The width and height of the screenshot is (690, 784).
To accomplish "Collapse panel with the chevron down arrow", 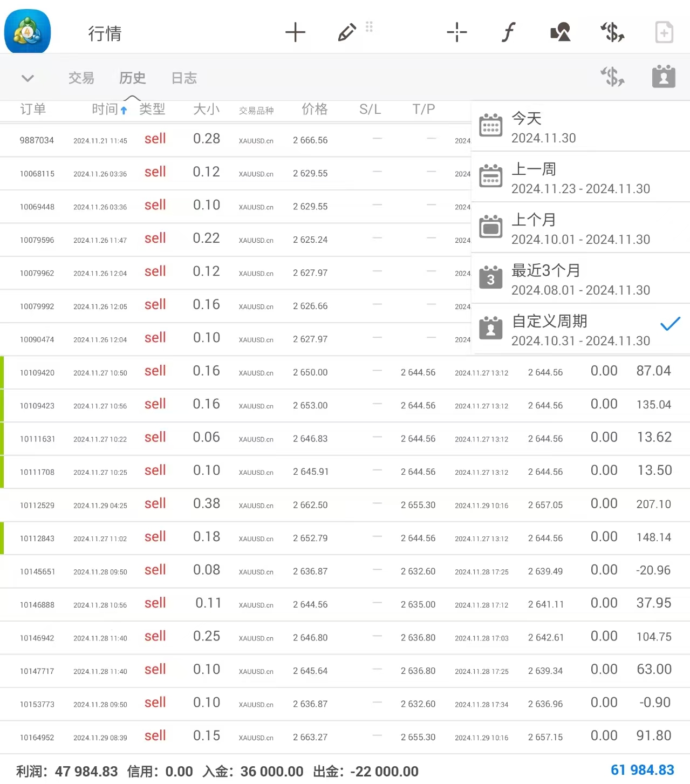I will click(x=28, y=78).
